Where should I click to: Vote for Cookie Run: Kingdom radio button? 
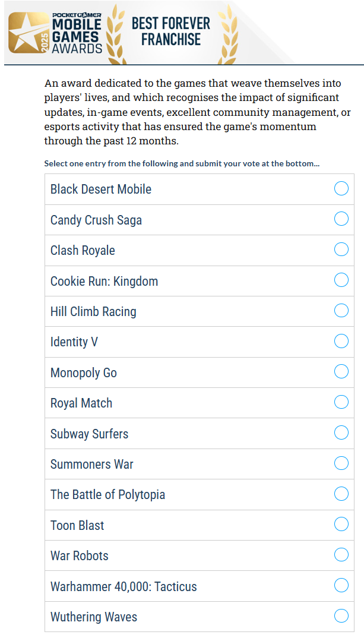pos(341,280)
